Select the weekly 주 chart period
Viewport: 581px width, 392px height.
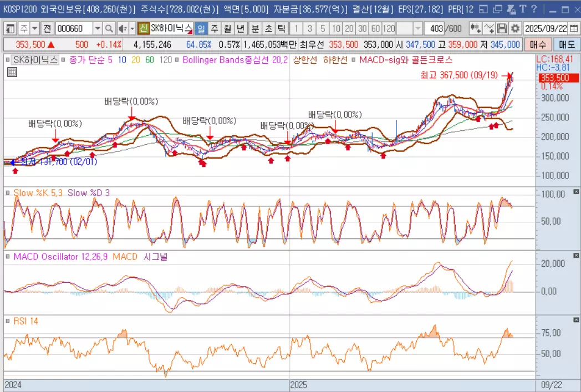(214, 28)
